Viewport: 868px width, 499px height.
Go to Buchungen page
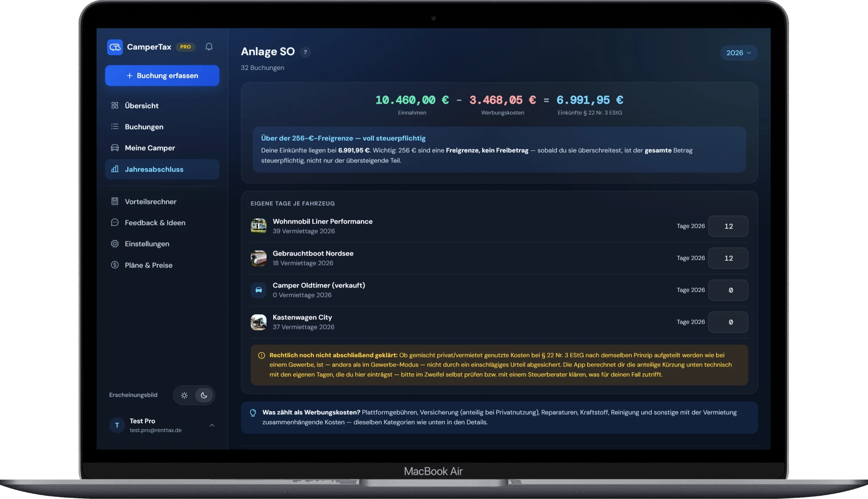[x=162, y=127]
